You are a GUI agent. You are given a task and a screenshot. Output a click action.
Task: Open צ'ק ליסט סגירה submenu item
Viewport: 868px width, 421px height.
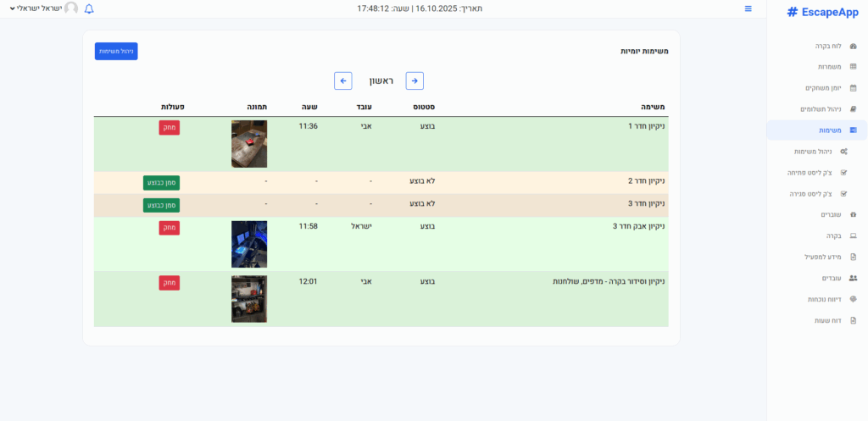click(812, 193)
